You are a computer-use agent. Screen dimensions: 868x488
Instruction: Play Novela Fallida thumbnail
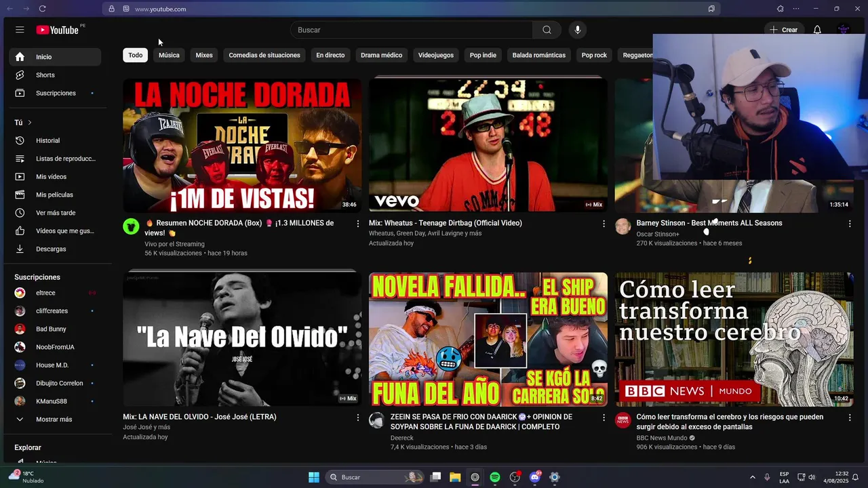pyautogui.click(x=488, y=339)
